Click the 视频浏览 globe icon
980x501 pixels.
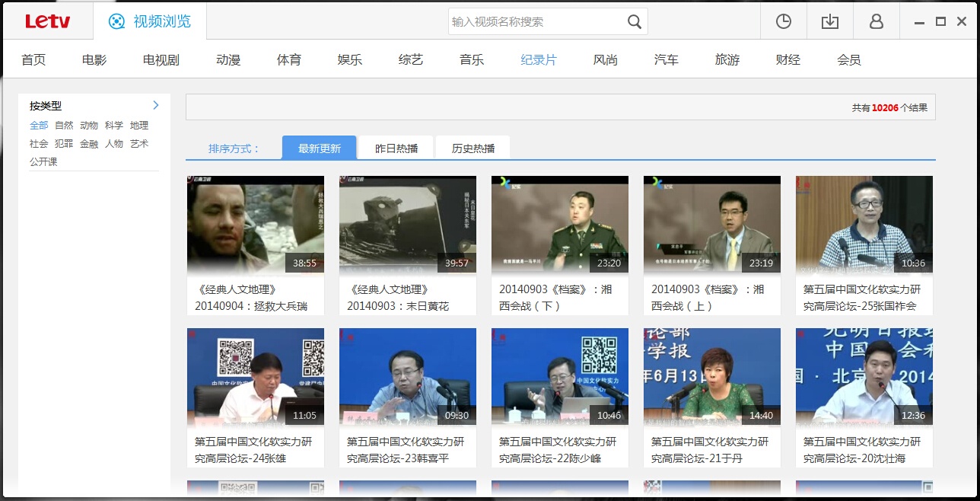pyautogui.click(x=117, y=21)
